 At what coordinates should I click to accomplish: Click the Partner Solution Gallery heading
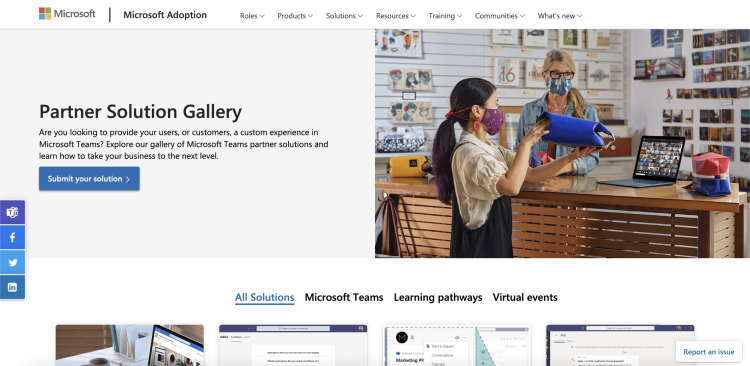[140, 112]
